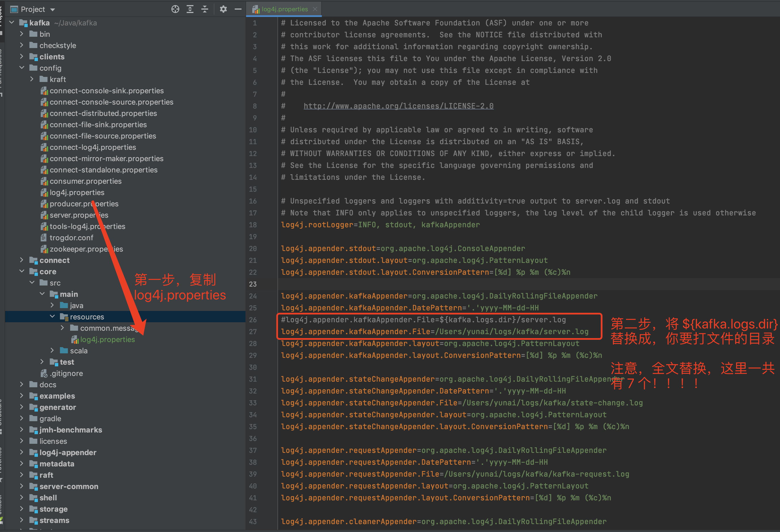The width and height of the screenshot is (780, 532).
Task: Click the Collapse All icon in Project toolbar
Action: coord(205,9)
